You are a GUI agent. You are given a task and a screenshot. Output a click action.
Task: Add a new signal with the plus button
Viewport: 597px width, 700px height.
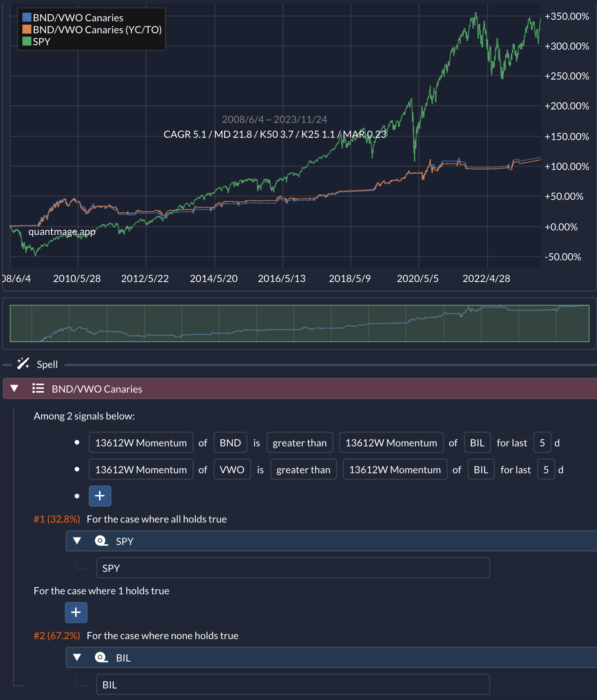coord(100,496)
